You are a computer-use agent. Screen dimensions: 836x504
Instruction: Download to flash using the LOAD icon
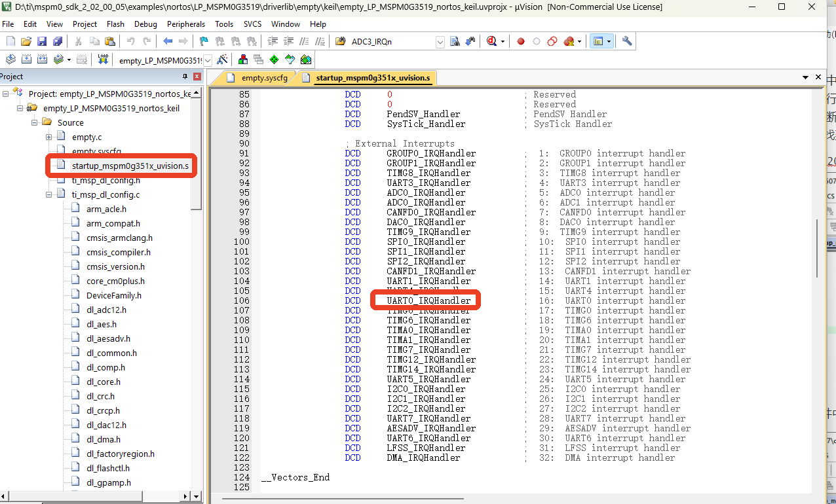click(103, 60)
